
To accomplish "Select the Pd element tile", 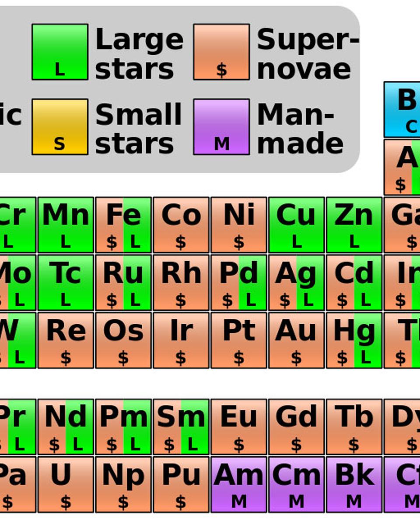I will (239, 283).
